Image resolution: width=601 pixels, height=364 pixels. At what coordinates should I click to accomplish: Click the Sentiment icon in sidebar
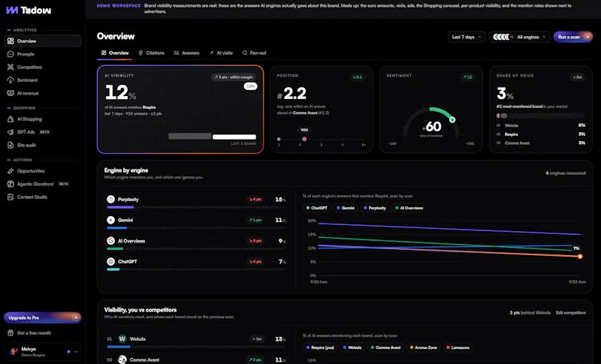pyautogui.click(x=11, y=80)
